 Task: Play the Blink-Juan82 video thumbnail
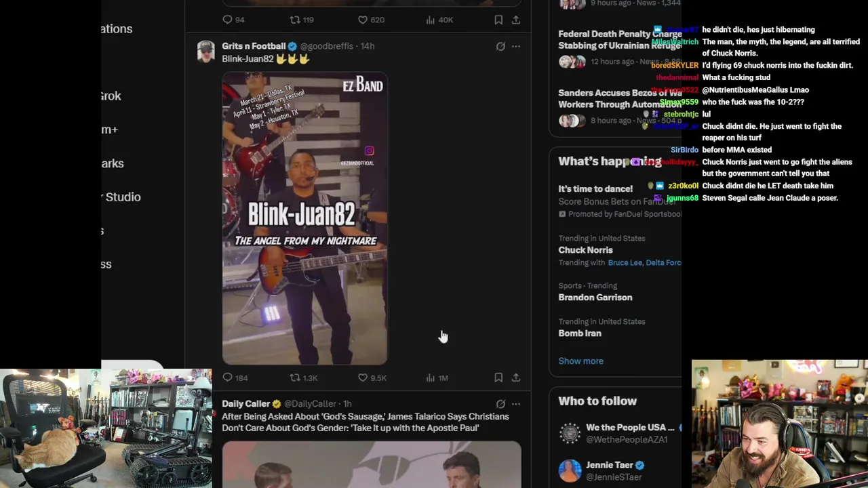[x=304, y=218]
